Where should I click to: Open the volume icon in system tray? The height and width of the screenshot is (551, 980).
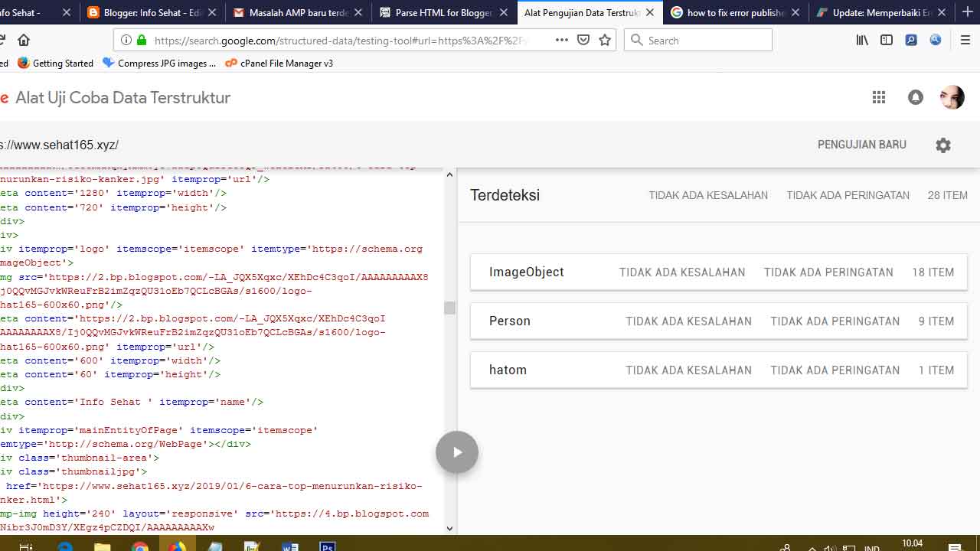coord(829,548)
